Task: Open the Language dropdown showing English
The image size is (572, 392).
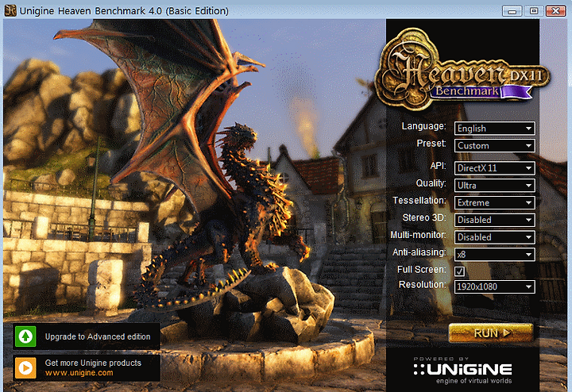Action: tap(495, 129)
